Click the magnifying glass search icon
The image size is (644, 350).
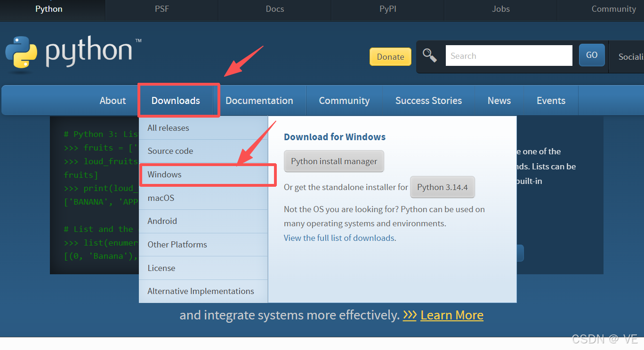[429, 56]
